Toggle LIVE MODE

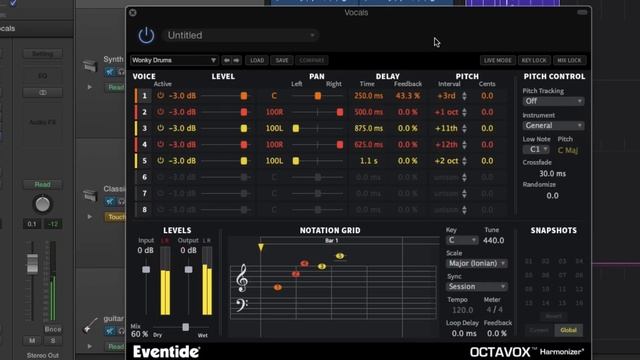(498, 60)
